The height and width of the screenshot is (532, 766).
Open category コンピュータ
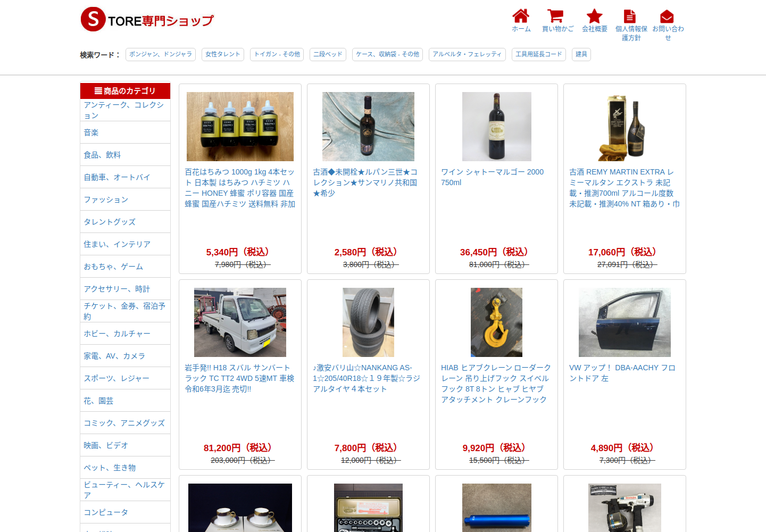coord(125,512)
